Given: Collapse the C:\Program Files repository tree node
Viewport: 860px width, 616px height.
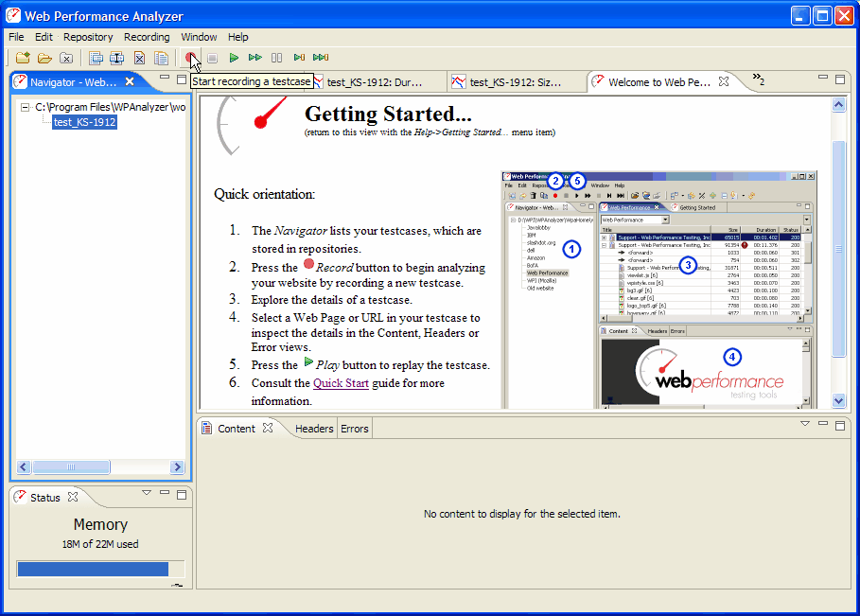Looking at the screenshot, I should [x=26, y=108].
